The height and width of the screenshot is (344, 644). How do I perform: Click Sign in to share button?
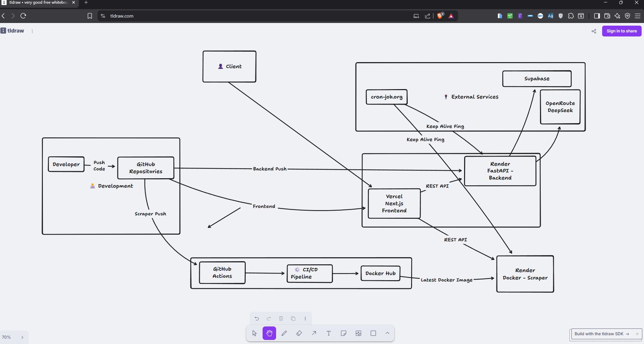(621, 31)
